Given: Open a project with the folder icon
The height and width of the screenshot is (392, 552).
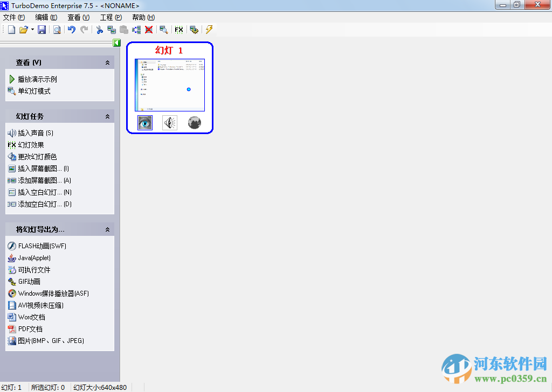Looking at the screenshot, I should [23, 30].
